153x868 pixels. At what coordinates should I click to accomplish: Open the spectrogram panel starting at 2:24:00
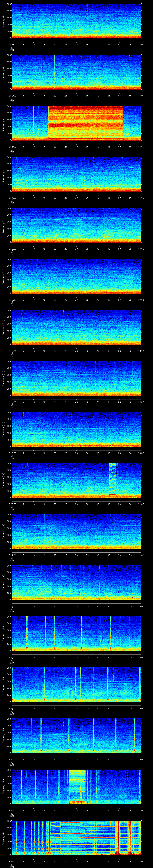76,685
